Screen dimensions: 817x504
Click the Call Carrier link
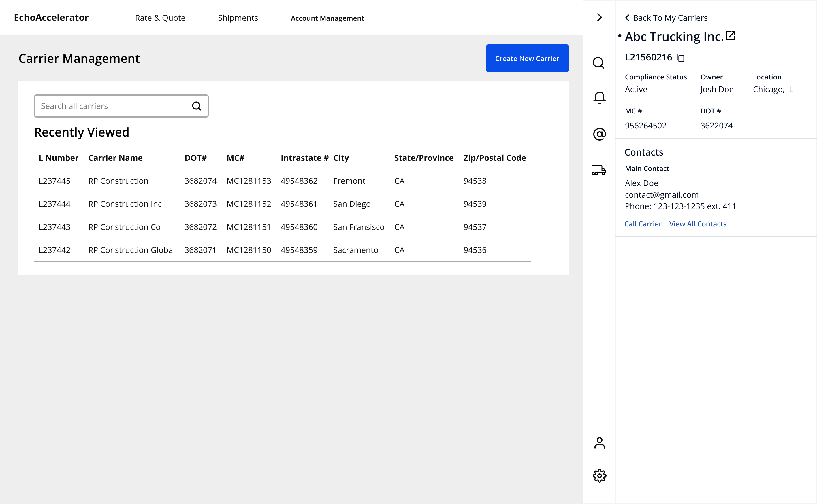point(643,224)
